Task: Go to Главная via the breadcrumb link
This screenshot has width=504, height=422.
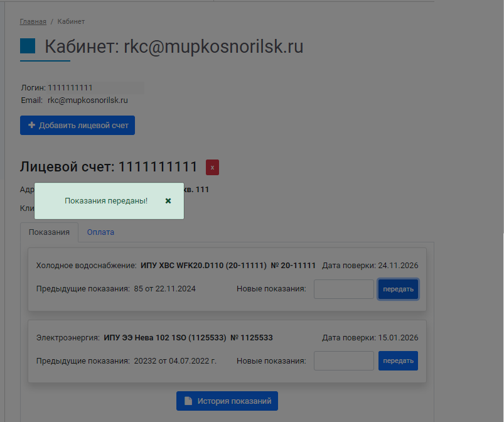Action: coord(33,21)
